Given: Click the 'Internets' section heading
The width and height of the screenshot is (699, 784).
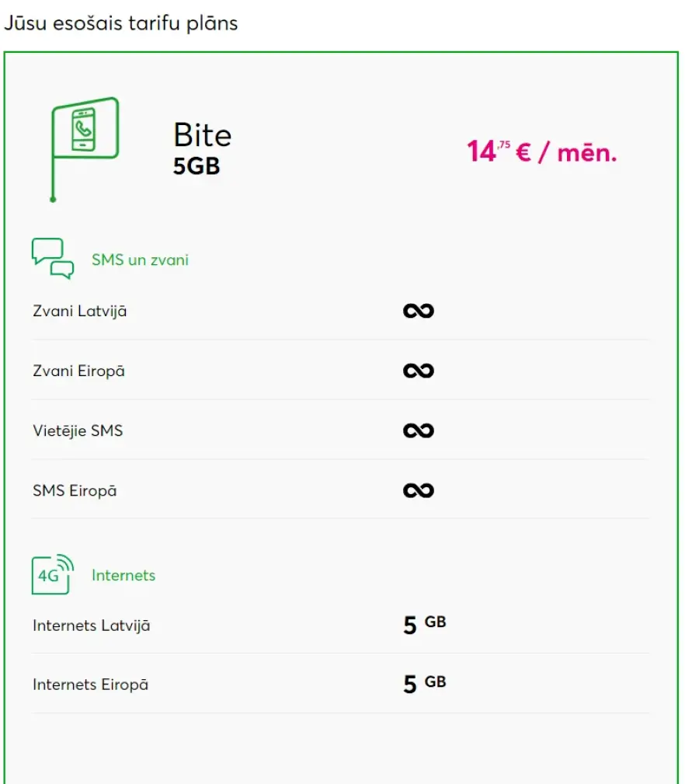Looking at the screenshot, I should pos(123,576).
